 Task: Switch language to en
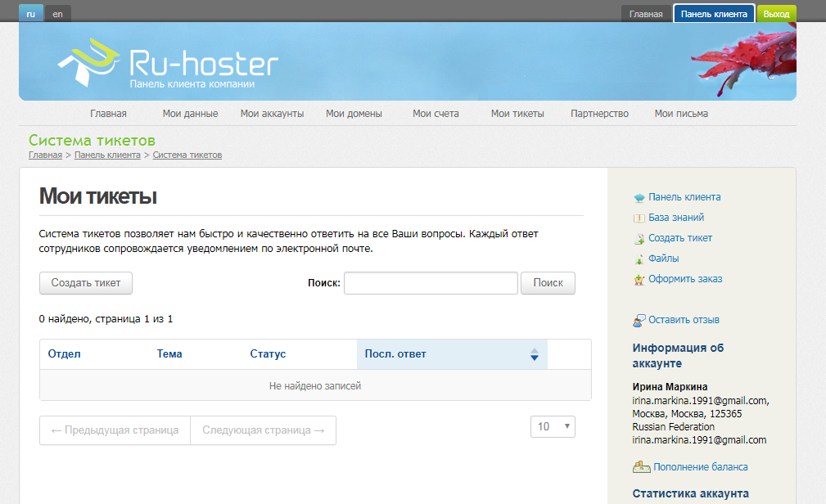point(57,14)
